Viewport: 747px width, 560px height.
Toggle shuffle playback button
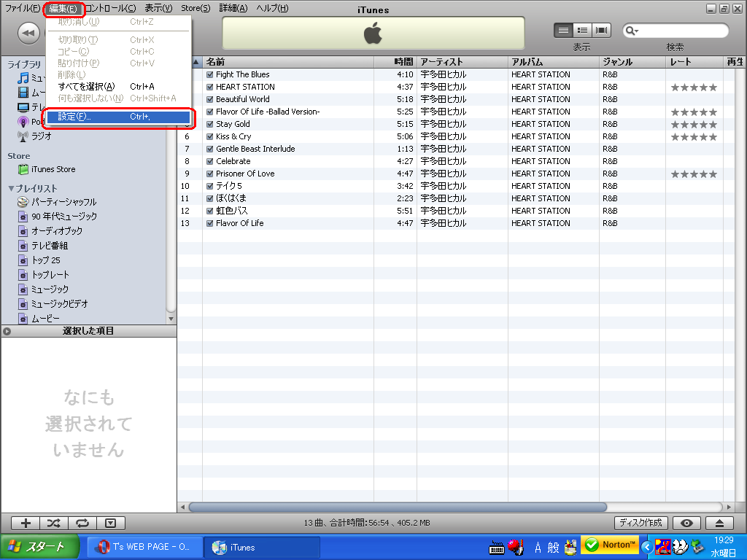tap(54, 524)
